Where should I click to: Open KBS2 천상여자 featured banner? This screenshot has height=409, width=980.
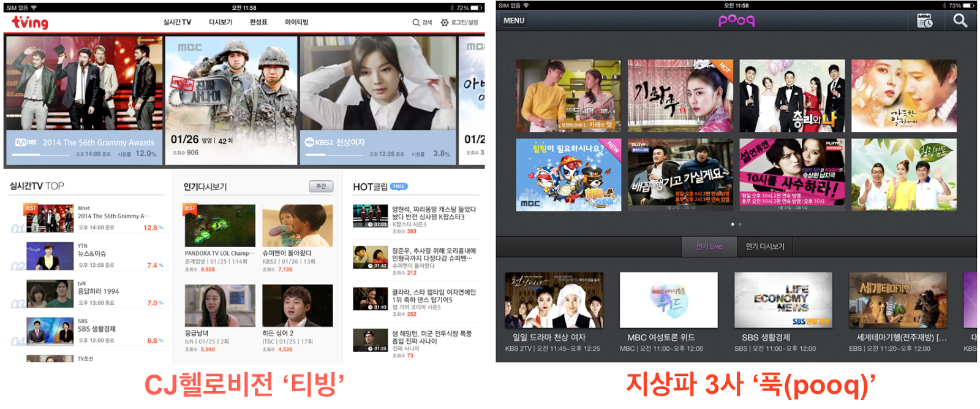coord(378,100)
